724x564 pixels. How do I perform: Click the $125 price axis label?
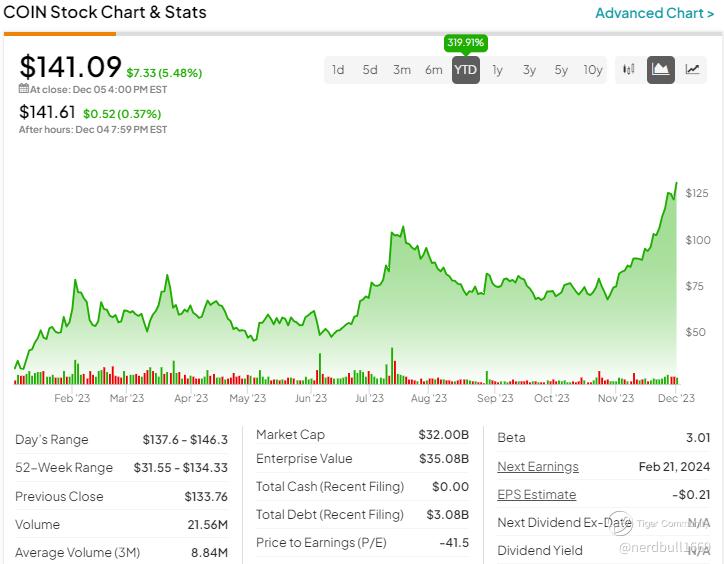click(697, 193)
